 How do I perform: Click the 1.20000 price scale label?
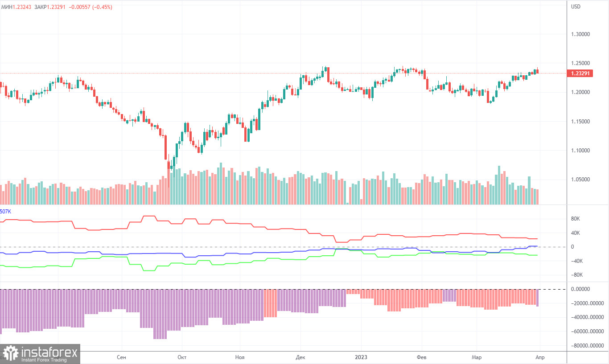click(x=580, y=92)
